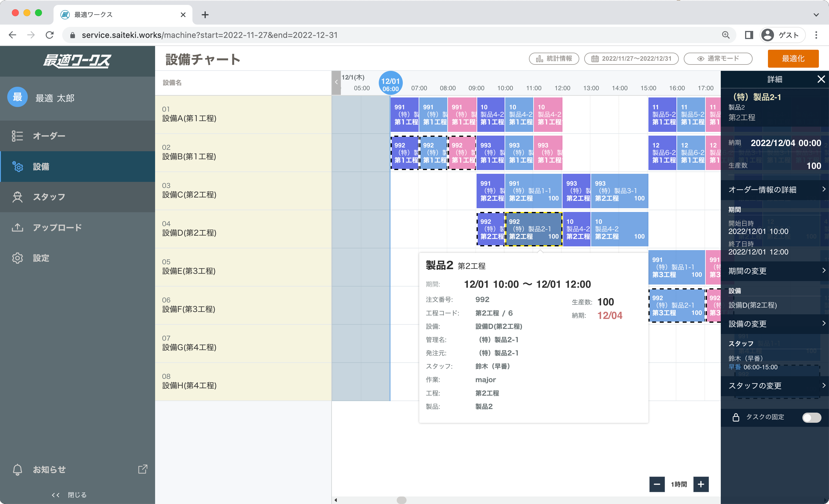Click the browser zoom magnifier icon
Viewport: 829px width, 504px height.
pyautogui.click(x=726, y=35)
